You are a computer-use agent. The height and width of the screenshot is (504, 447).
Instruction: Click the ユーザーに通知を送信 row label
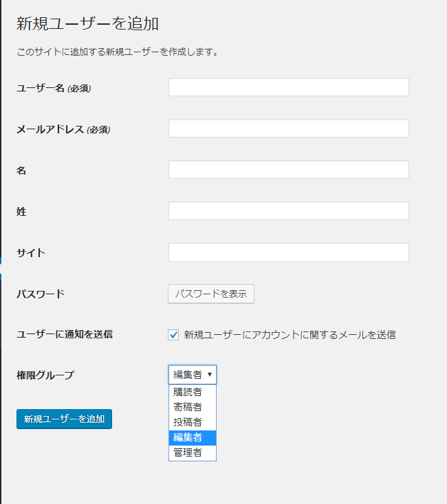pos(64,335)
